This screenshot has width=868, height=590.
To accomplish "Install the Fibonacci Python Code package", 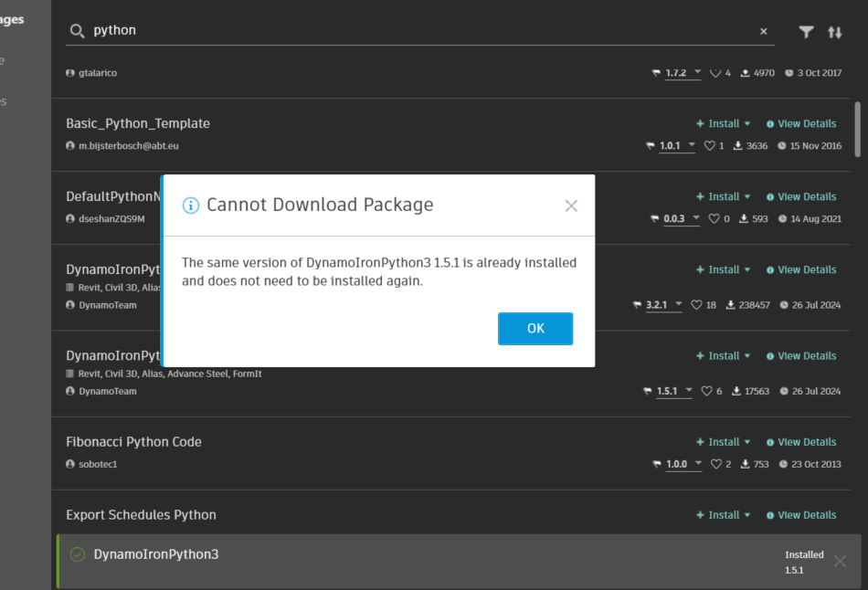I will pyautogui.click(x=718, y=442).
